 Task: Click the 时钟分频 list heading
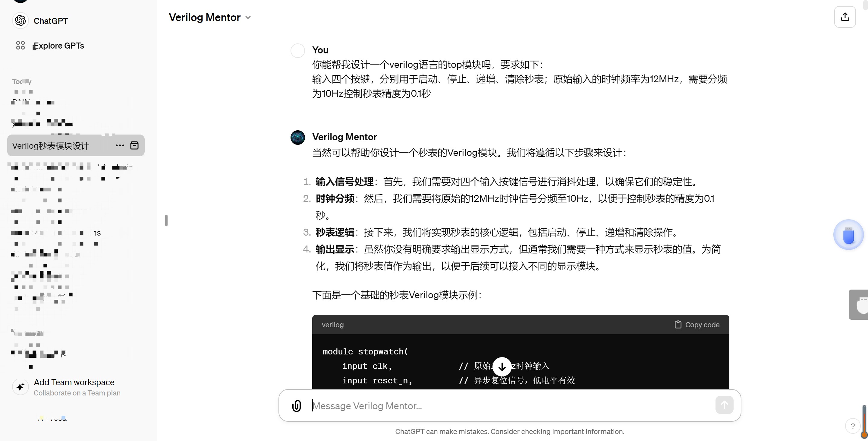(x=335, y=198)
